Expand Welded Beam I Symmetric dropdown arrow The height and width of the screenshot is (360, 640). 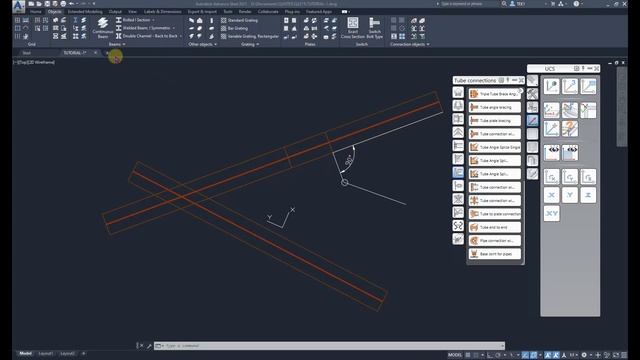173,28
